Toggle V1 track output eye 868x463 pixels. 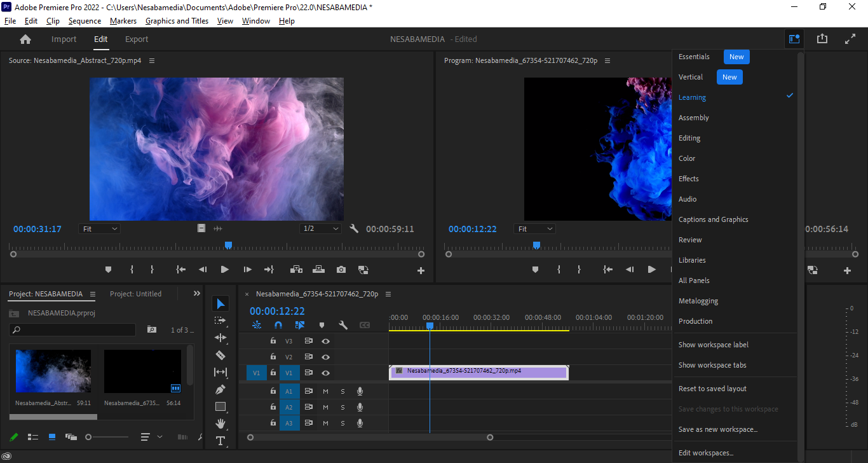(325, 373)
